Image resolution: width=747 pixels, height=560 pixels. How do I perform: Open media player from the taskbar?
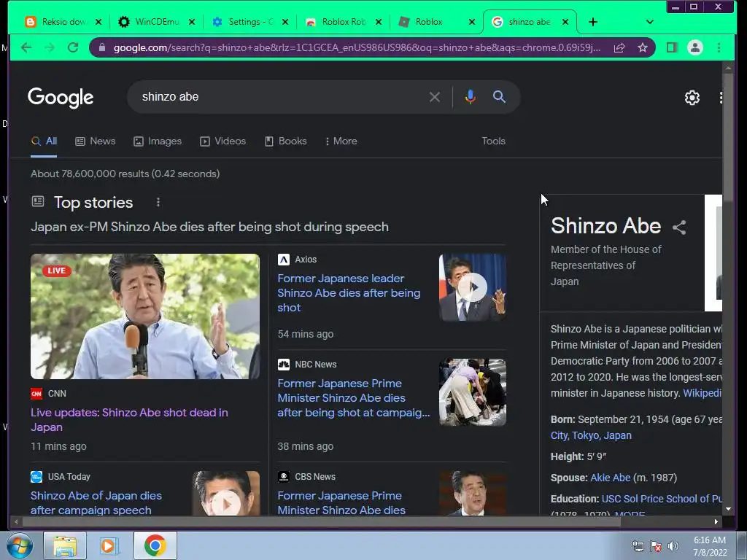(109, 545)
